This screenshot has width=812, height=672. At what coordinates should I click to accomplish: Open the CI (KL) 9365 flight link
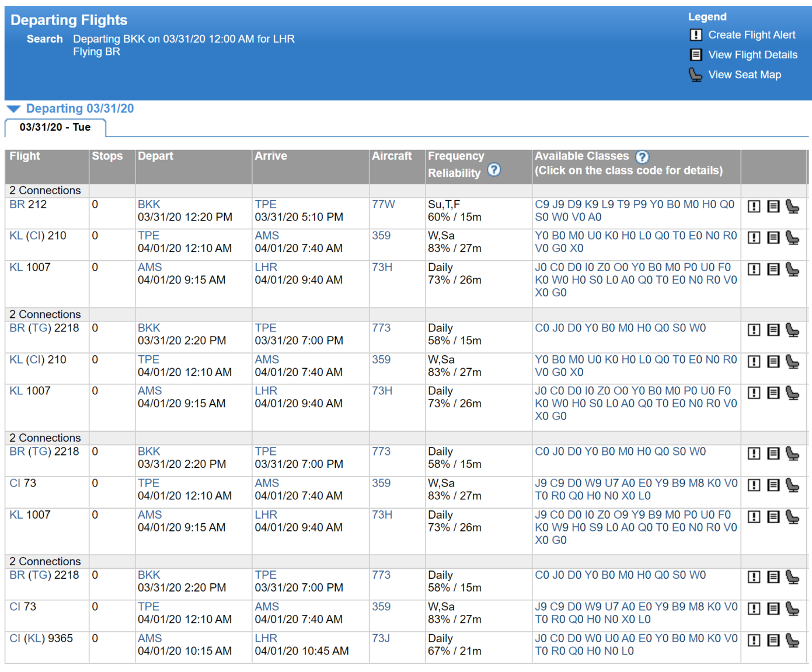pos(41,639)
